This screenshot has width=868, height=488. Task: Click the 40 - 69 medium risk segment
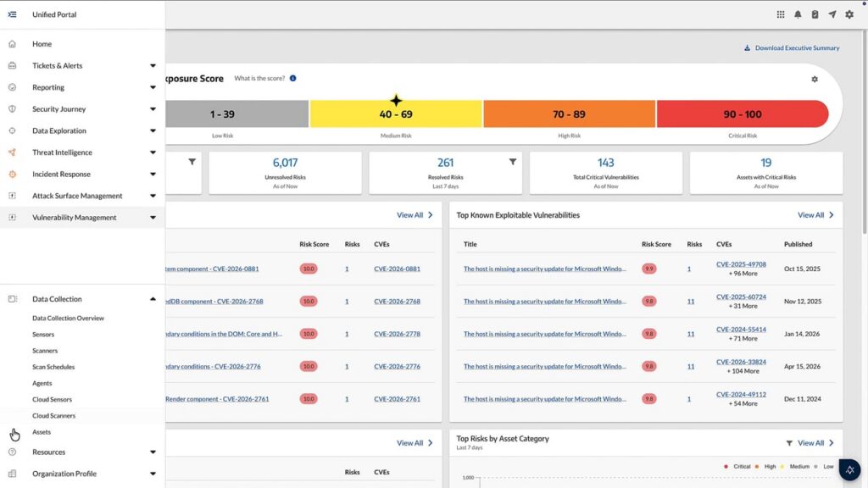tap(396, 114)
